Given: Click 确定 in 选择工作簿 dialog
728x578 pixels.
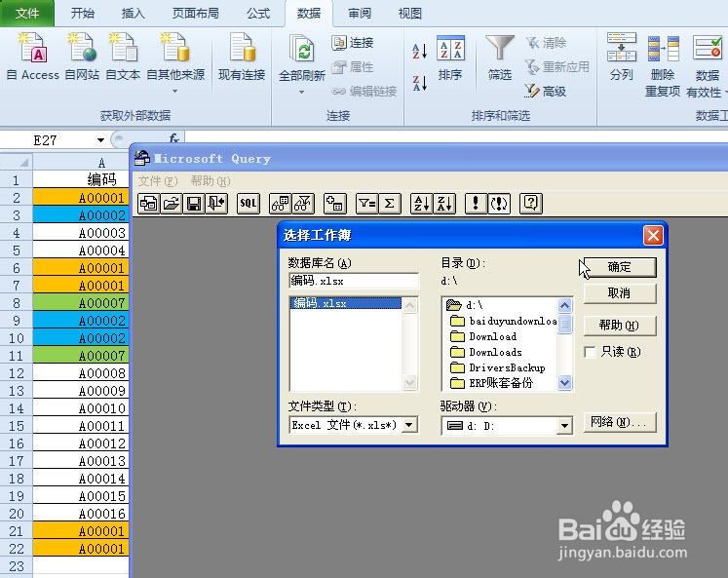Looking at the screenshot, I should [x=620, y=267].
